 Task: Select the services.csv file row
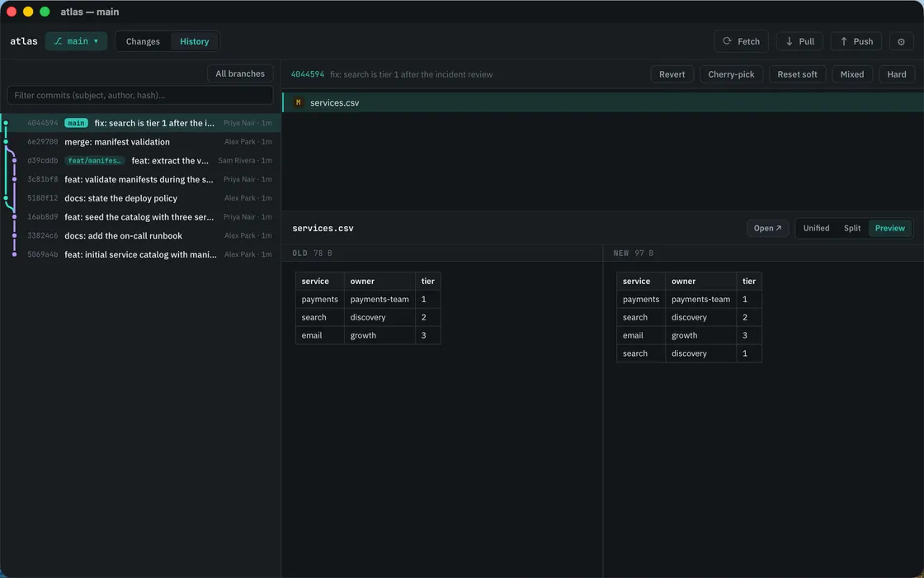tap(603, 102)
